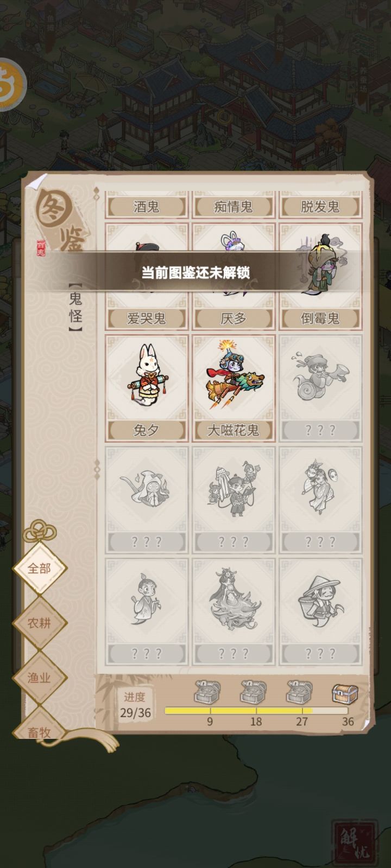Select the 全部 category tab

(39, 568)
